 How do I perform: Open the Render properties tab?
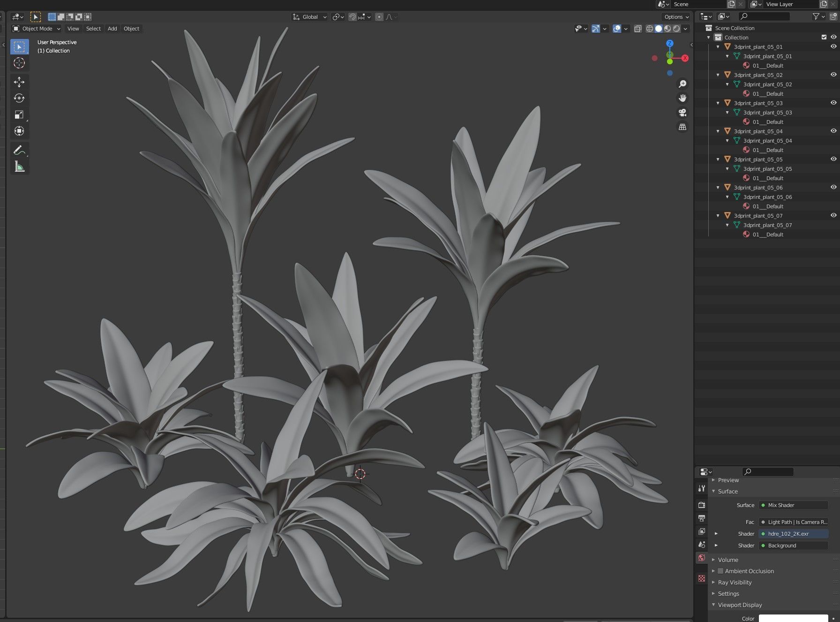click(702, 505)
